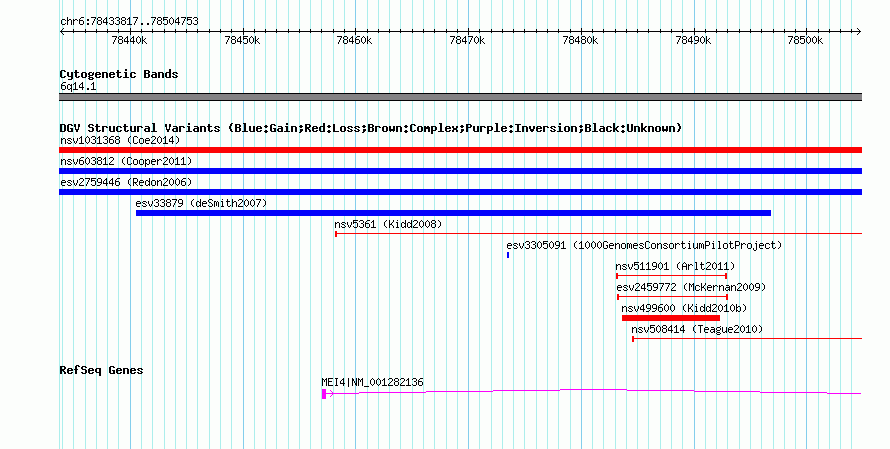
Task: Click the blue esv2759446 Redon2006 gain bar
Action: tap(460, 192)
